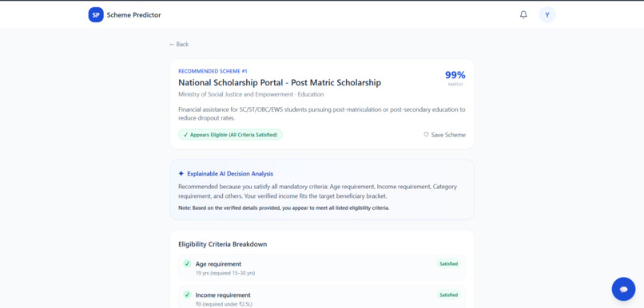Click the 99% match score

tap(455, 75)
